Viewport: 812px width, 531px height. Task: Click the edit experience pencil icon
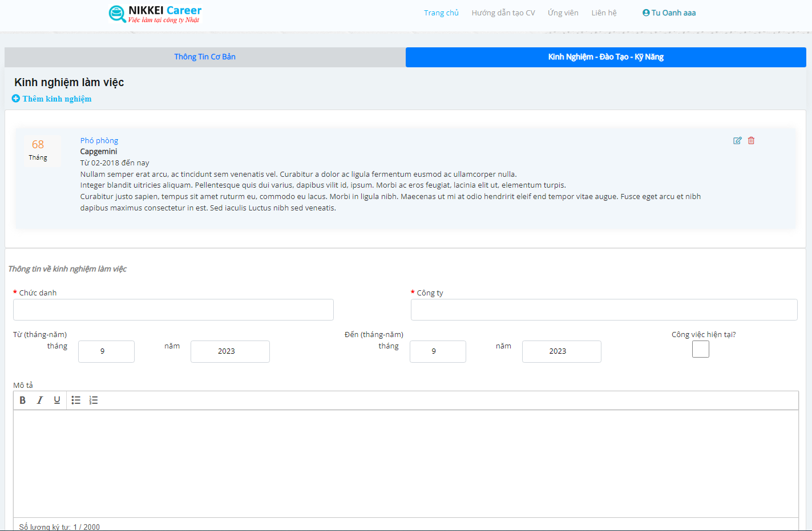(737, 140)
